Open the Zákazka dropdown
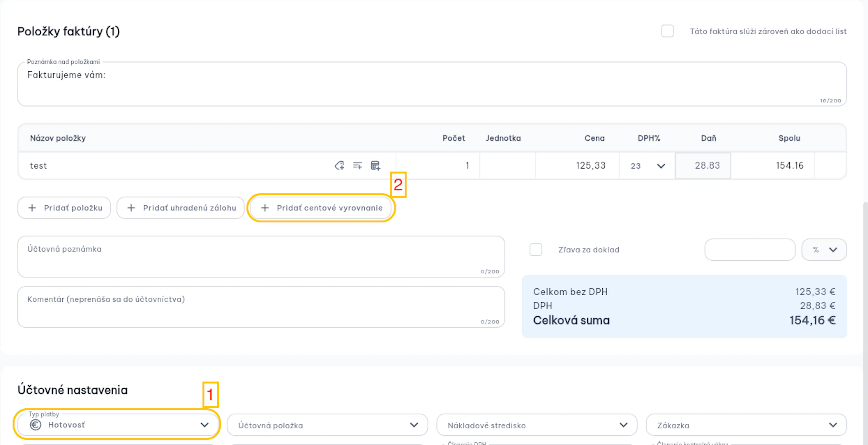Viewport: 868px width, 445px height. 746,425
